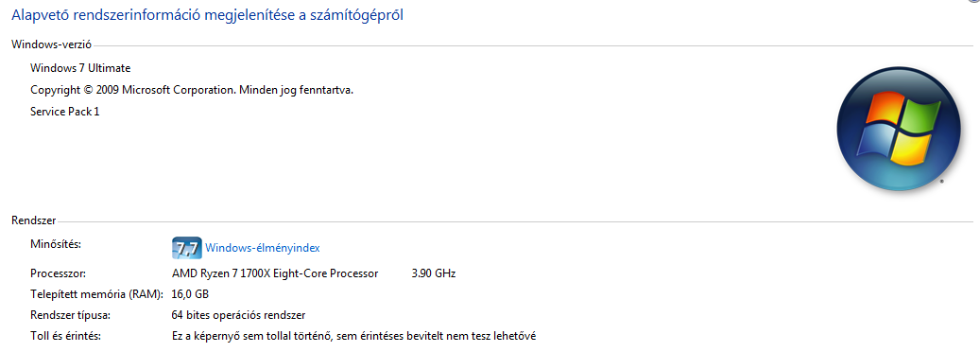Click the Processzor label
The width and height of the screenshot is (980, 352).
coord(59,273)
